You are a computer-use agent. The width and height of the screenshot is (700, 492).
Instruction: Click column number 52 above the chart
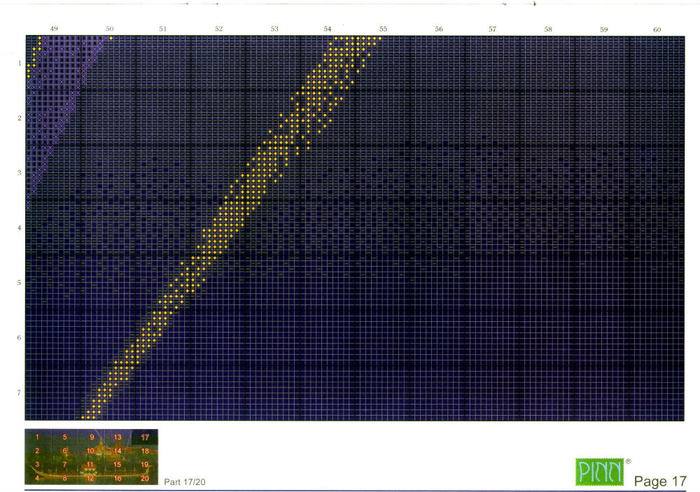[x=218, y=29]
